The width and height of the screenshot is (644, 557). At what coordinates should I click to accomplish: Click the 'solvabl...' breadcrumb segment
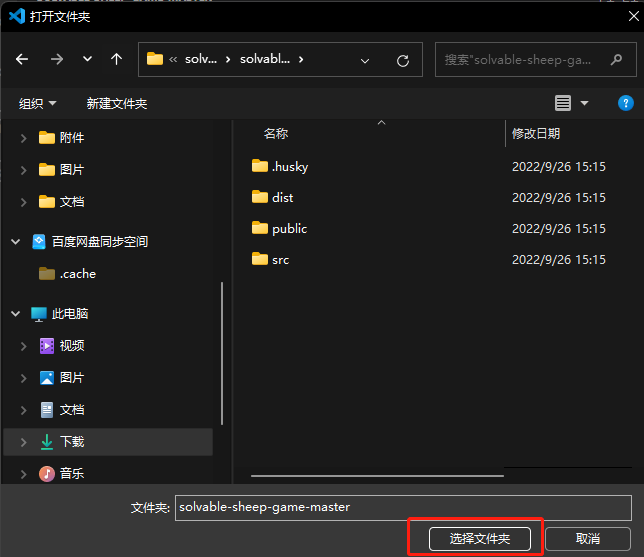pyautogui.click(x=265, y=59)
